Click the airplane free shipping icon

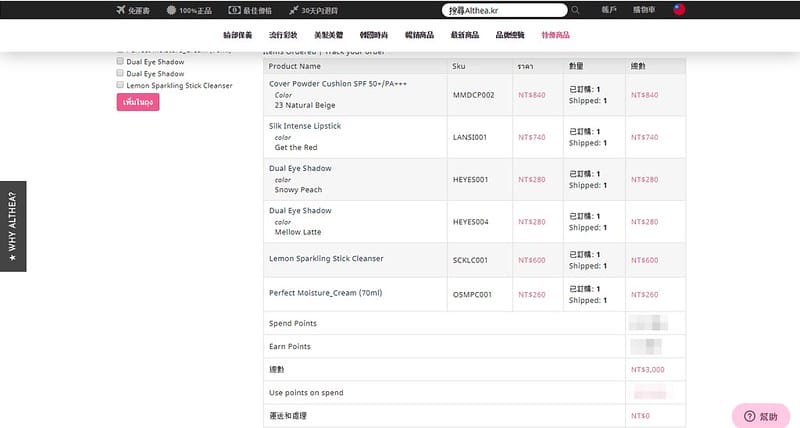[x=120, y=10]
